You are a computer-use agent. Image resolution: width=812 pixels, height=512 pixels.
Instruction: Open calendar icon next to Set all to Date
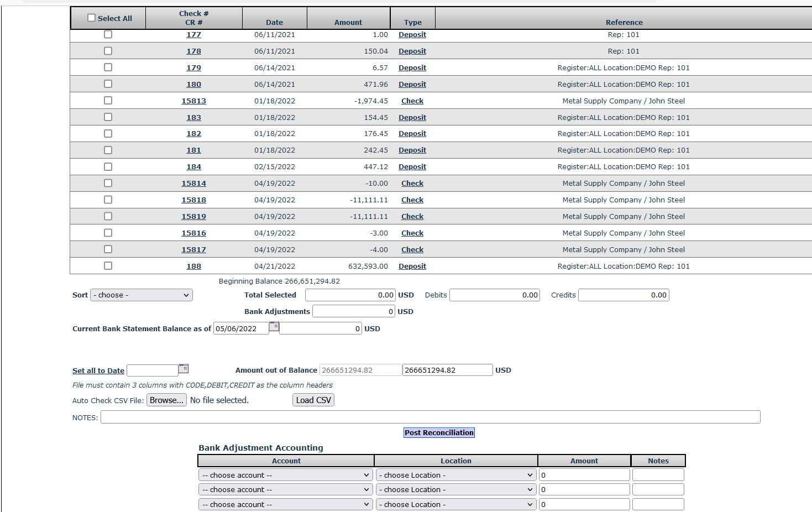pos(184,369)
